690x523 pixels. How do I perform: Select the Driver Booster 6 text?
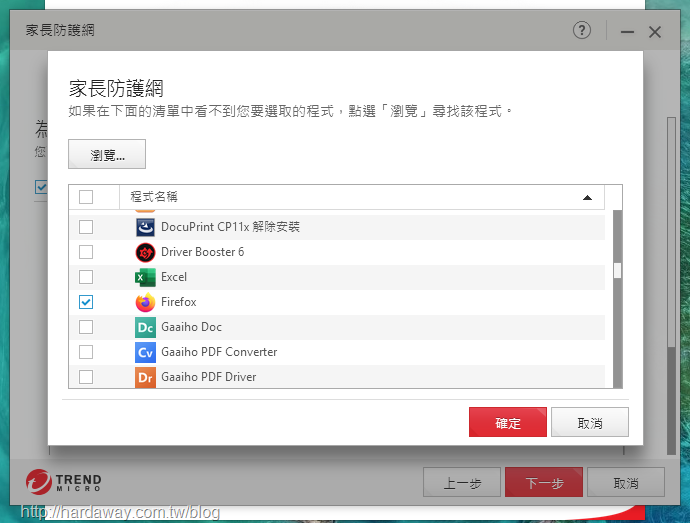[x=202, y=252]
